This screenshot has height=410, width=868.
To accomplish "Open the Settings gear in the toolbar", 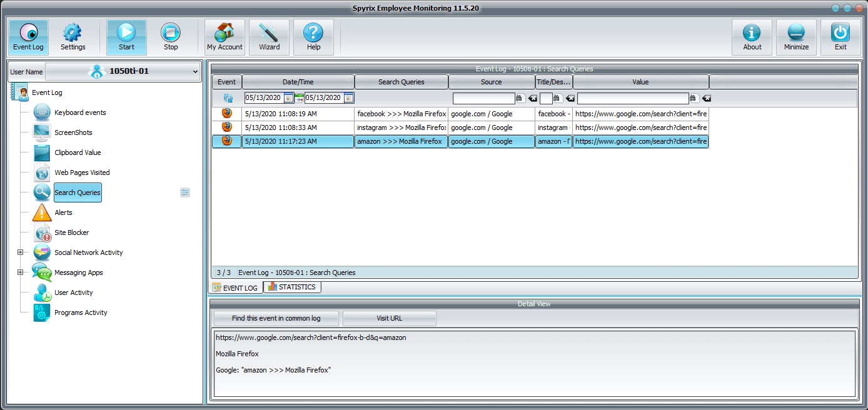I will (x=73, y=37).
